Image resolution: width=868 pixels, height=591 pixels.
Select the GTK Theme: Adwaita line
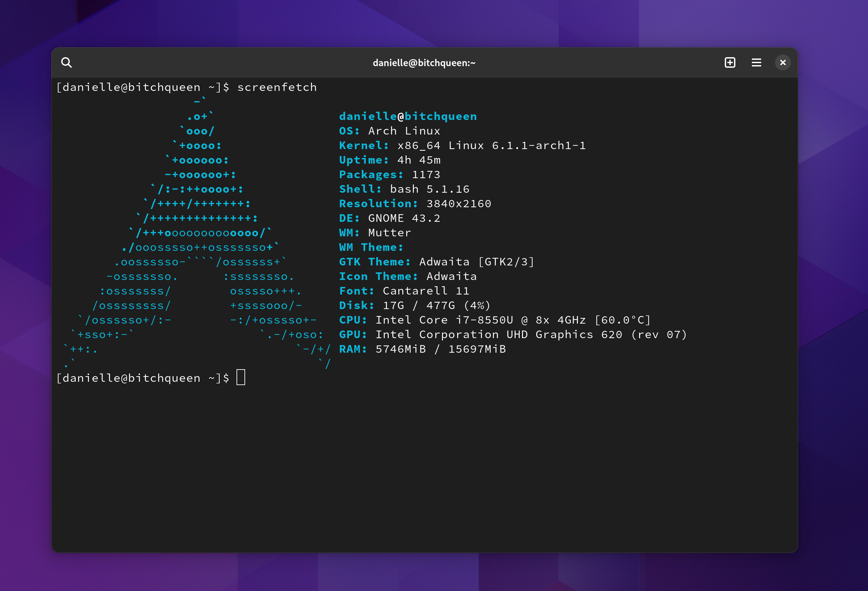coord(437,262)
